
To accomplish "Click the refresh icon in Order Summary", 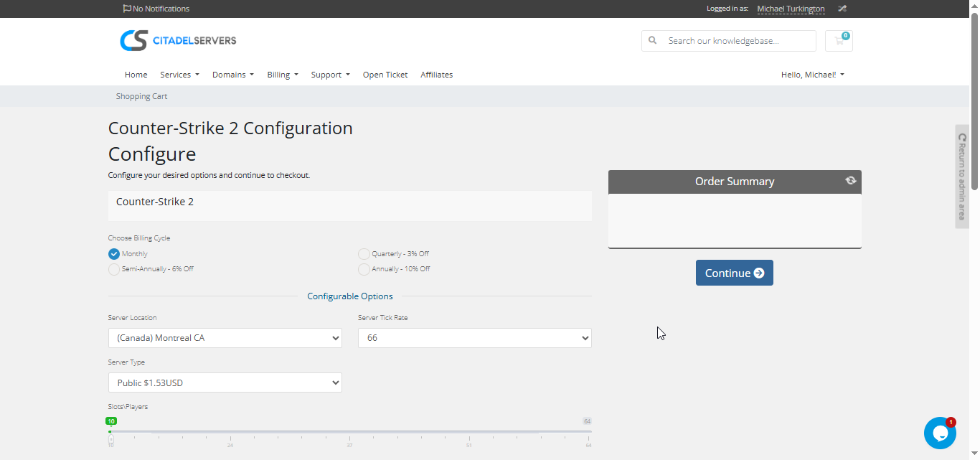I will coord(850,181).
